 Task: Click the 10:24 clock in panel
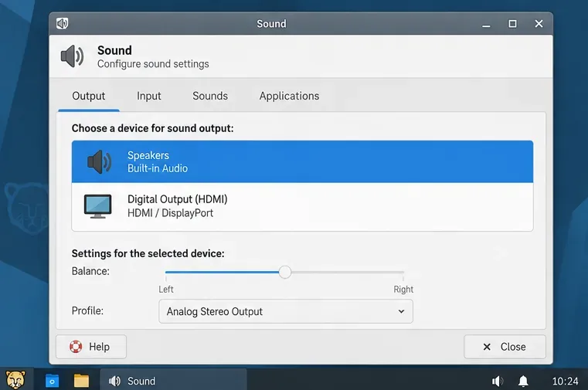(x=565, y=382)
